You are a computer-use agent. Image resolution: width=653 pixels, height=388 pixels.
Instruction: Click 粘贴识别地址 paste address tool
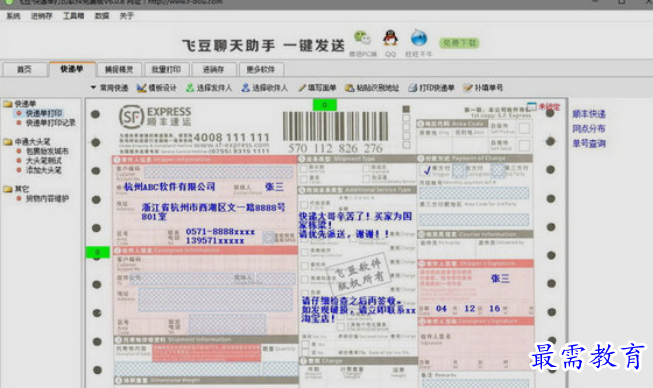click(x=372, y=88)
